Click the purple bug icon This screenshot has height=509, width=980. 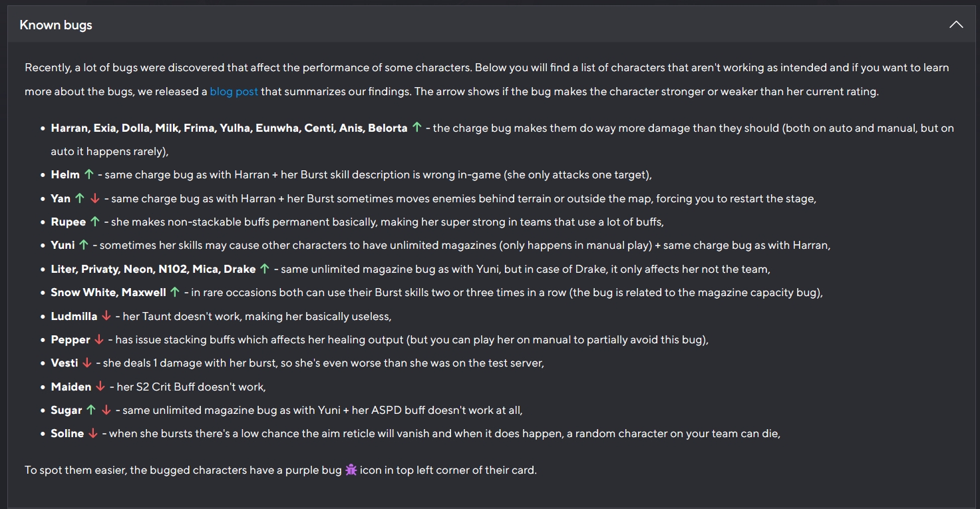pyautogui.click(x=351, y=470)
